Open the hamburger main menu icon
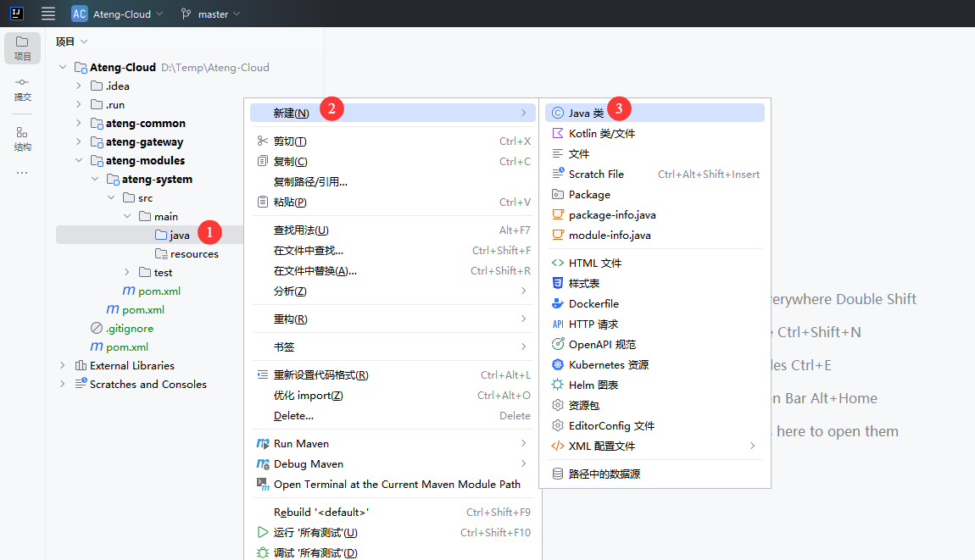This screenshot has width=975, height=560. point(48,14)
